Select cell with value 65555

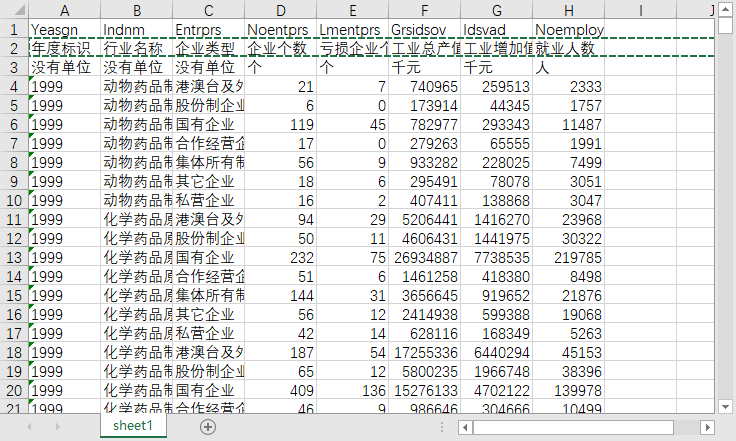click(497, 144)
